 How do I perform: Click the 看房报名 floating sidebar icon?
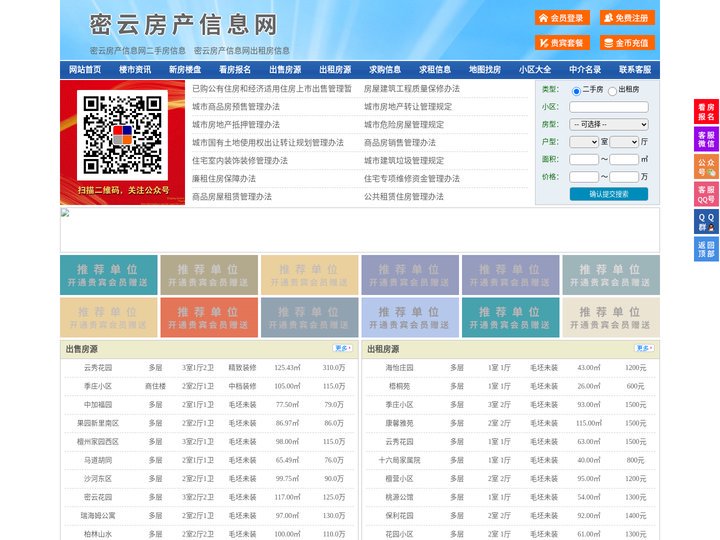(x=706, y=112)
